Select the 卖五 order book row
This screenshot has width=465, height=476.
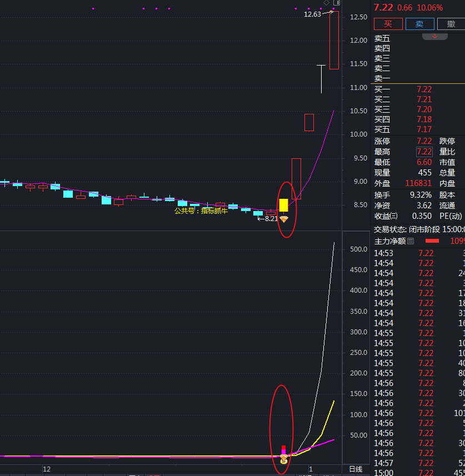pos(418,38)
